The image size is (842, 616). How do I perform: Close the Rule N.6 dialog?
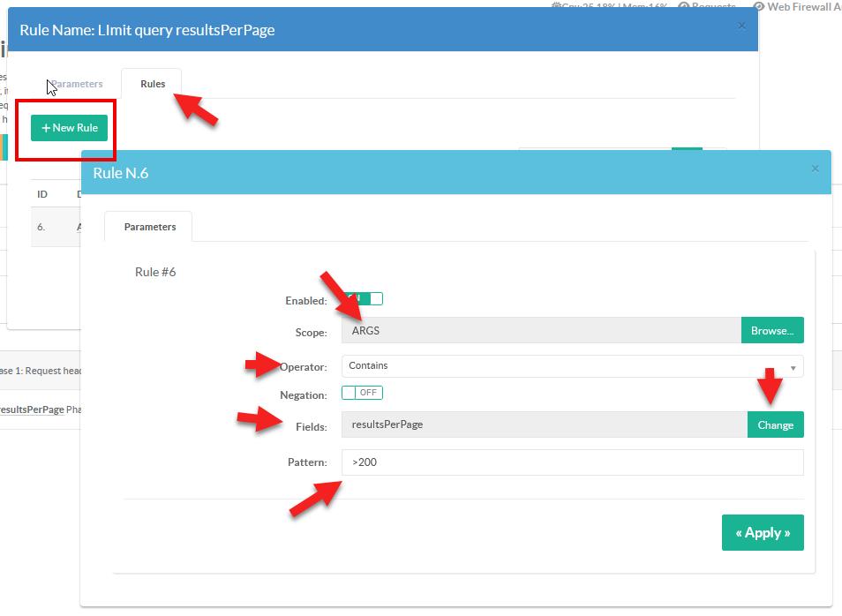coord(815,169)
